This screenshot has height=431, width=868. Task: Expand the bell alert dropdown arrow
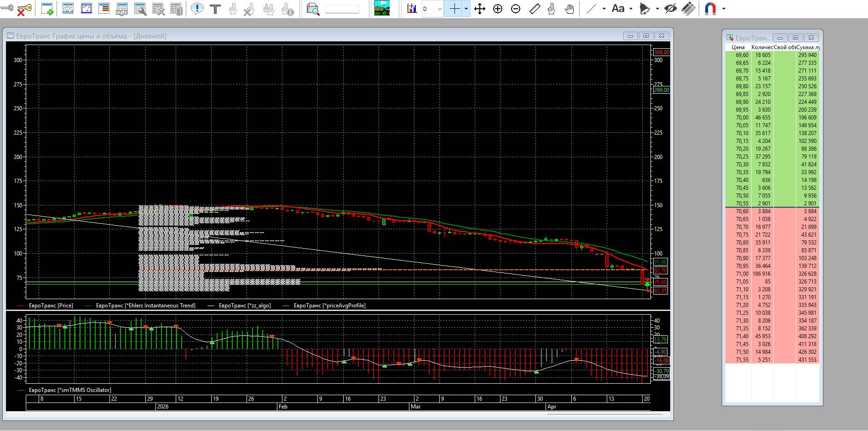[657, 9]
